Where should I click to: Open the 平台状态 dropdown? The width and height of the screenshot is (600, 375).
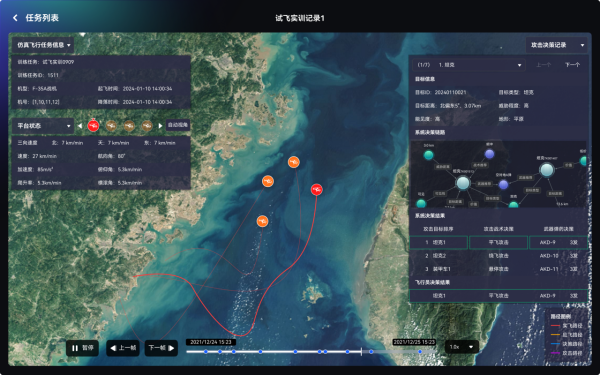point(43,126)
